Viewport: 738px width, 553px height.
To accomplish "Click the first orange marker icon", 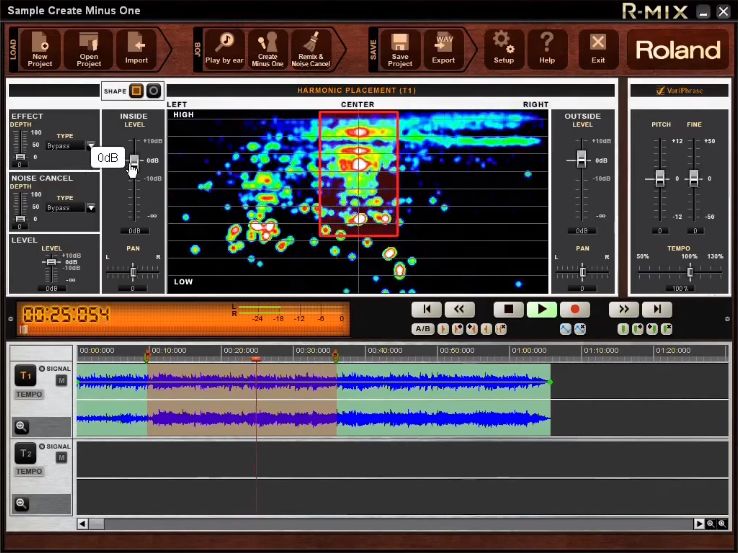I will (x=442, y=329).
